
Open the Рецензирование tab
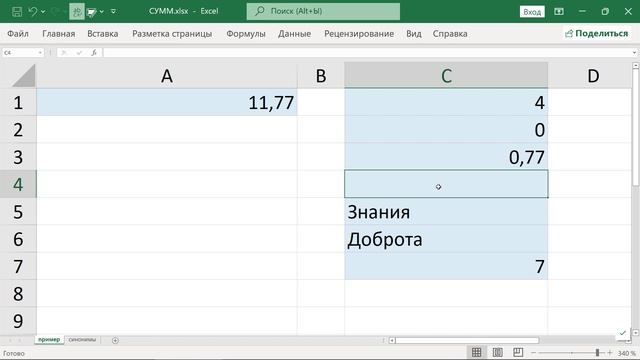pyautogui.click(x=359, y=34)
